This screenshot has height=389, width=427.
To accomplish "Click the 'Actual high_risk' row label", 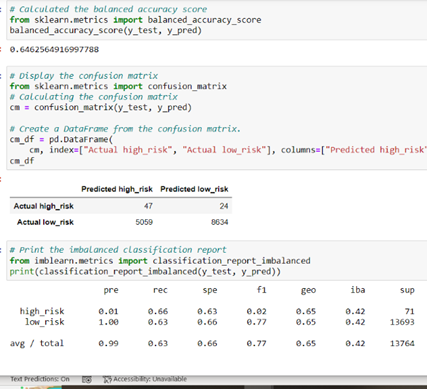I will point(44,206).
